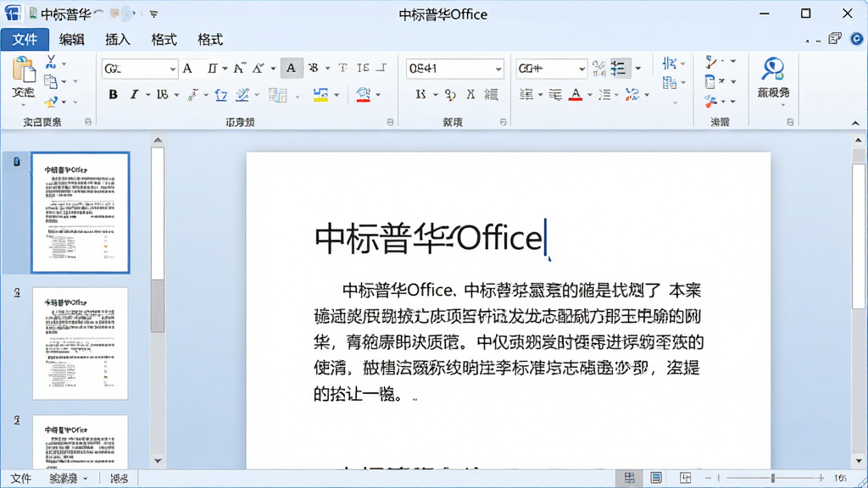Click the Cut scissors icon
This screenshot has height=488, width=868.
tap(51, 61)
